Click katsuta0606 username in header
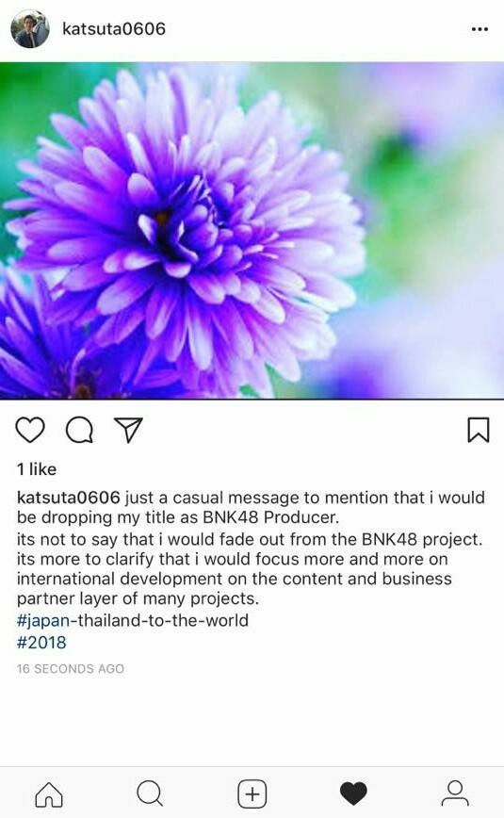504x818 pixels. (114, 28)
